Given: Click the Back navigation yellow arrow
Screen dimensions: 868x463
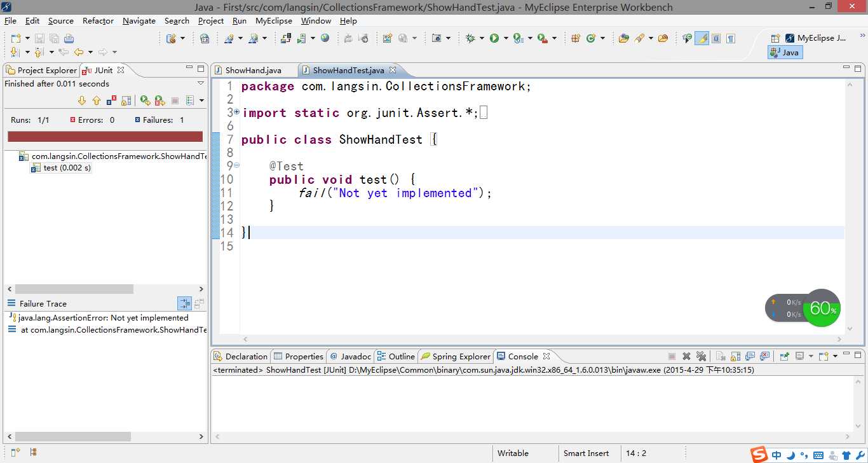Looking at the screenshot, I should (79, 52).
